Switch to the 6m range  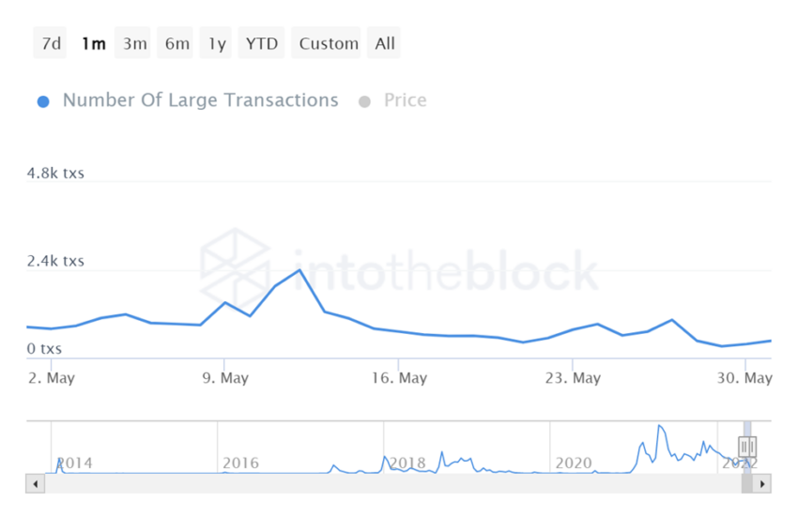coord(176,43)
